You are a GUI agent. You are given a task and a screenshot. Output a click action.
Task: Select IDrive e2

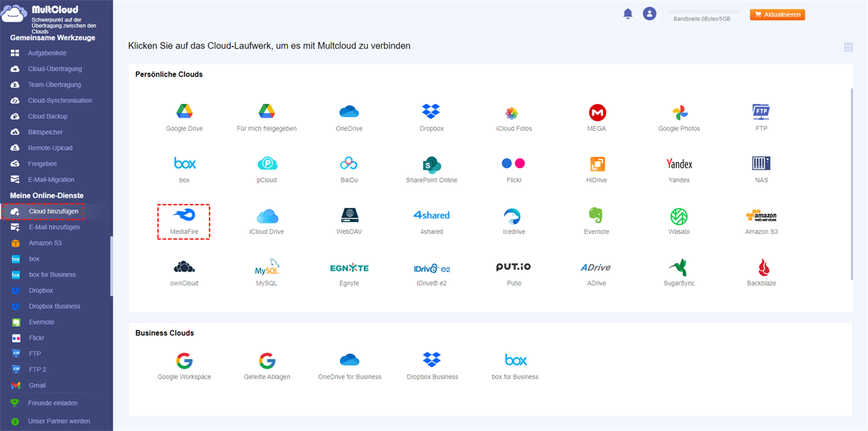432,268
